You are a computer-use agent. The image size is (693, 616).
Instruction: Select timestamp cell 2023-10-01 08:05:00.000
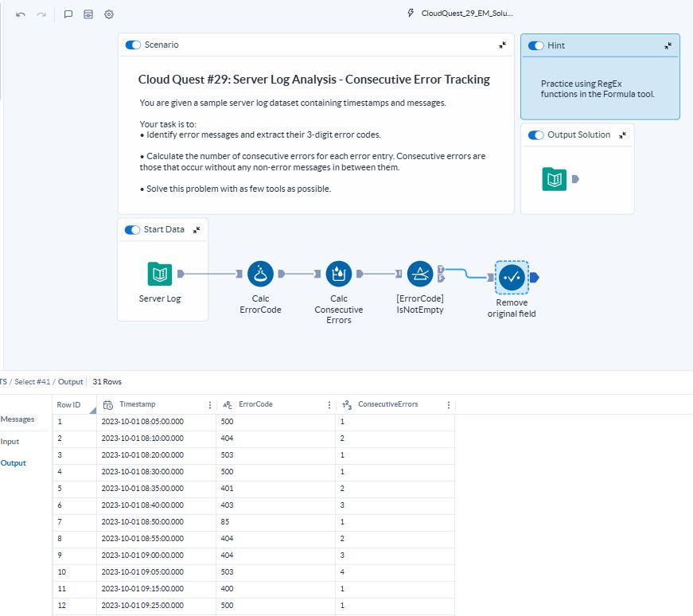pyautogui.click(x=157, y=422)
